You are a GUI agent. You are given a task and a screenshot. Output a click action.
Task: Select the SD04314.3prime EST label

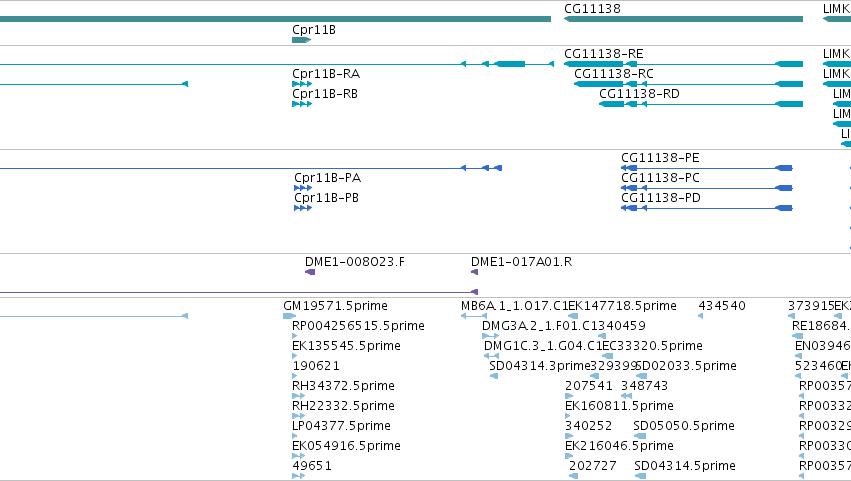[x=539, y=366]
